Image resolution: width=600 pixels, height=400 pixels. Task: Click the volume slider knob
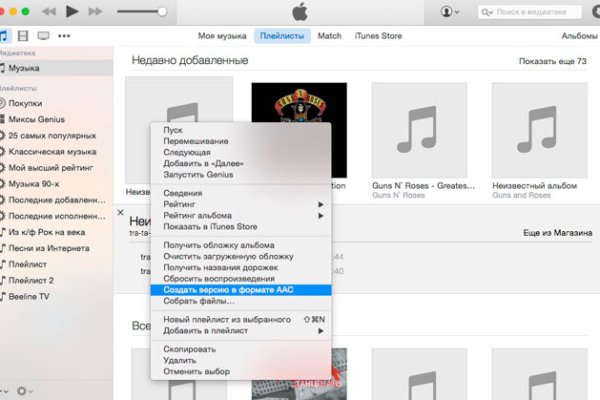point(162,11)
